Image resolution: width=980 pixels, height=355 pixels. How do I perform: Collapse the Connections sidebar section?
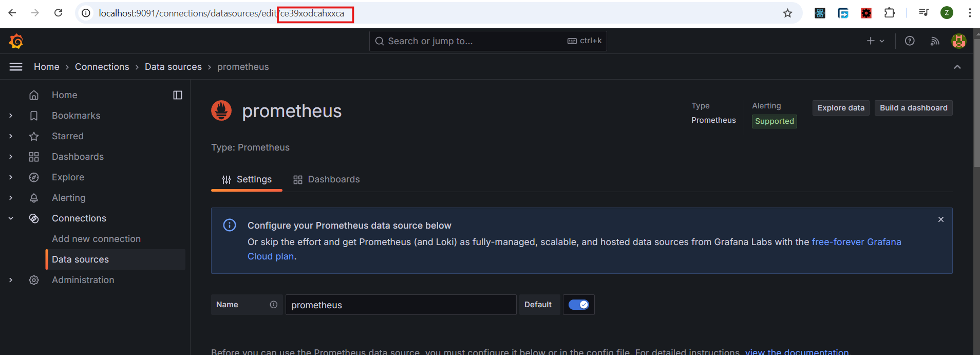(11, 218)
